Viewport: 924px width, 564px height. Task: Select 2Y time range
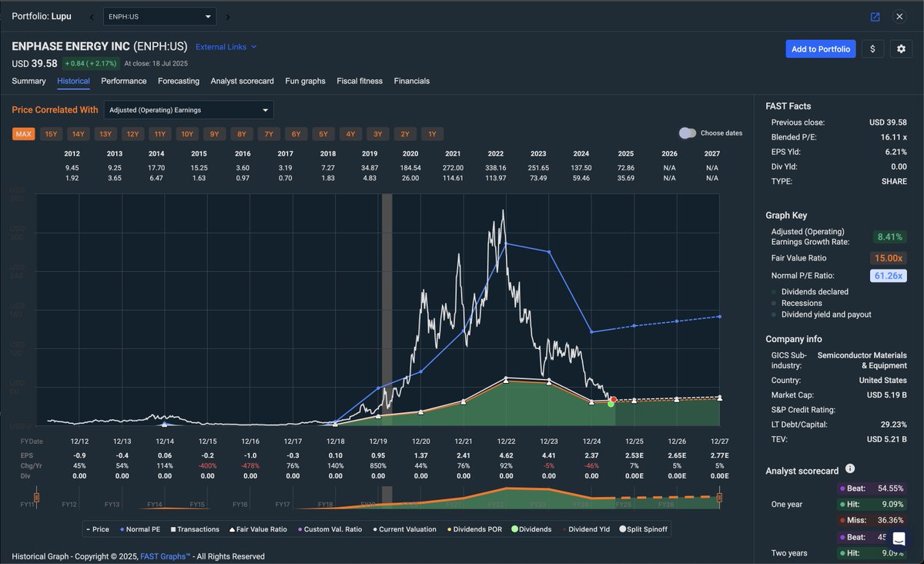[405, 134]
